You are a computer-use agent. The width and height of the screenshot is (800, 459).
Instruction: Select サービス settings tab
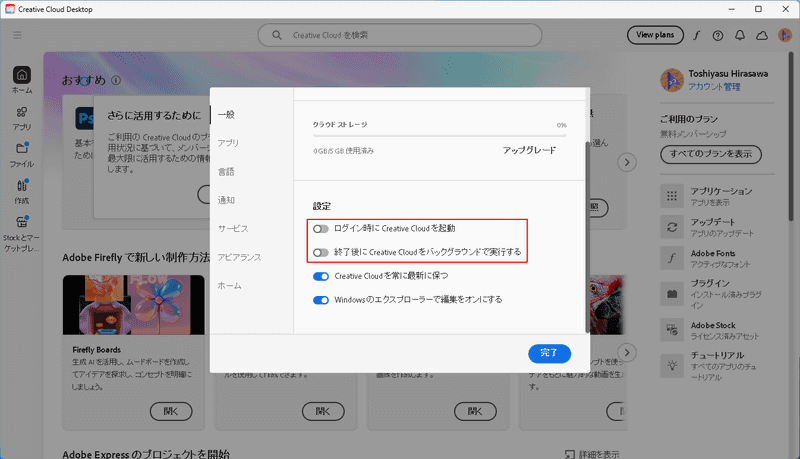coord(233,229)
